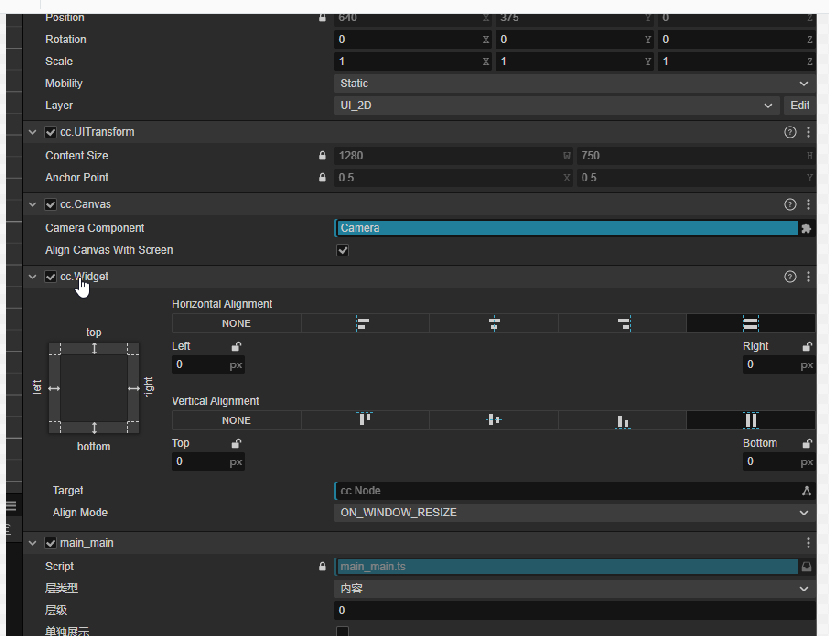
Task: Toggle the Right margin lock icon
Action: pyautogui.click(x=807, y=347)
